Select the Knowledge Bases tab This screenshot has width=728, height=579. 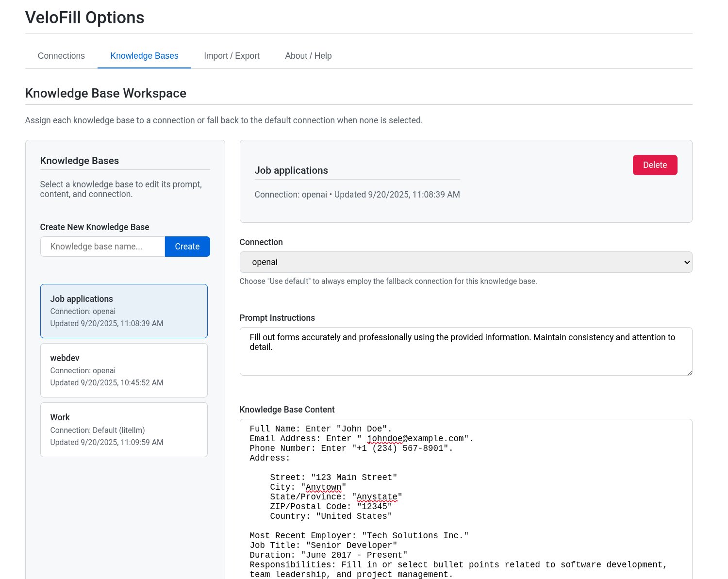pos(144,56)
